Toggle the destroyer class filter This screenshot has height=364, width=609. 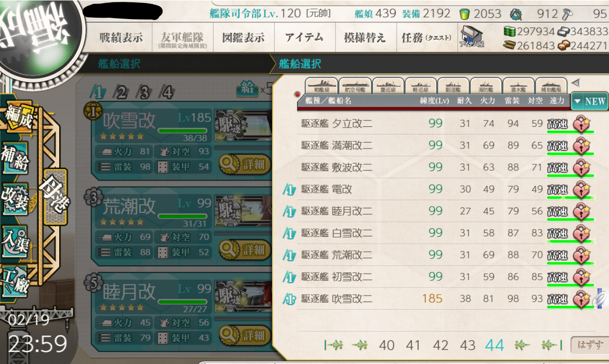click(453, 85)
